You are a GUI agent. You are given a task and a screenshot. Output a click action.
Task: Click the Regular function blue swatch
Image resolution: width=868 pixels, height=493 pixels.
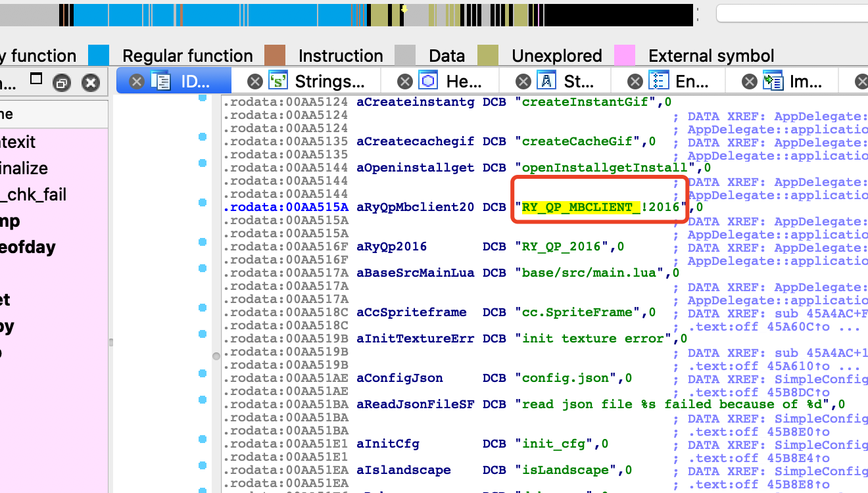click(x=99, y=55)
